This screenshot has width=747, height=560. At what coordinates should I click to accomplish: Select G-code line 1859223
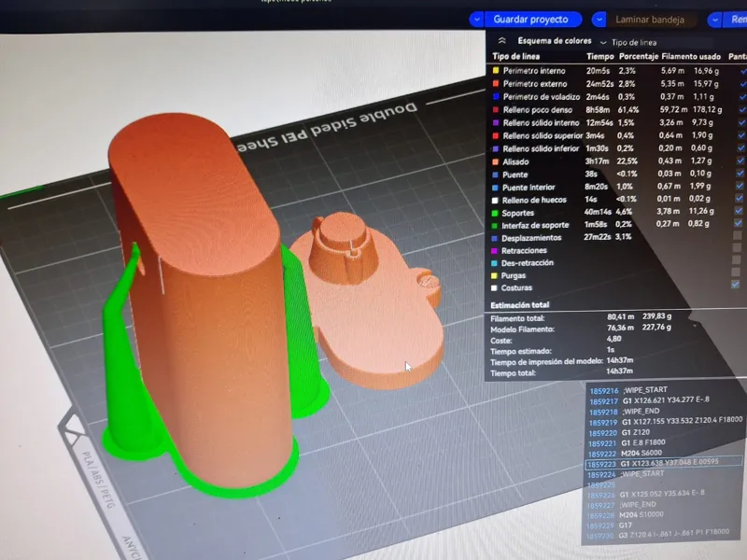(663, 463)
